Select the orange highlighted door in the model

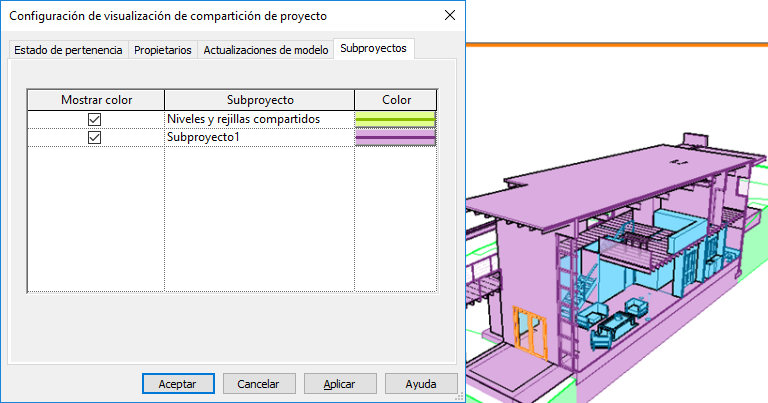tap(530, 333)
